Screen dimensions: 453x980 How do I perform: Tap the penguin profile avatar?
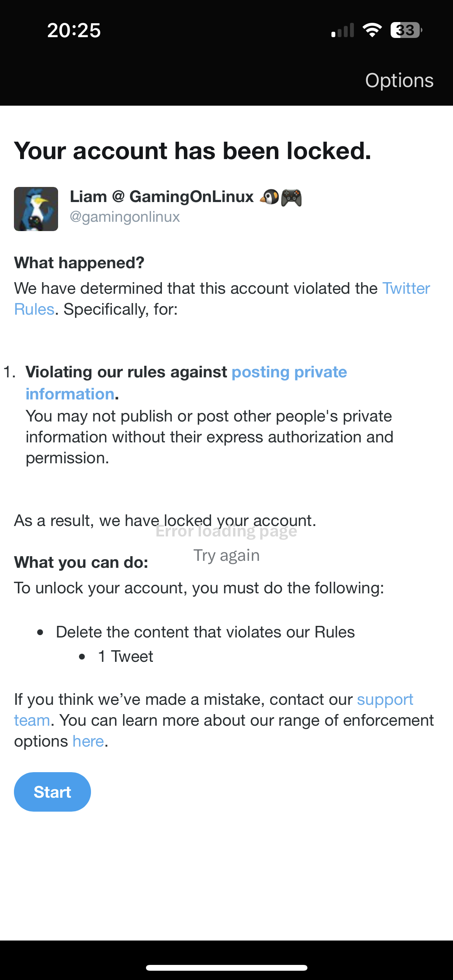[x=36, y=209]
